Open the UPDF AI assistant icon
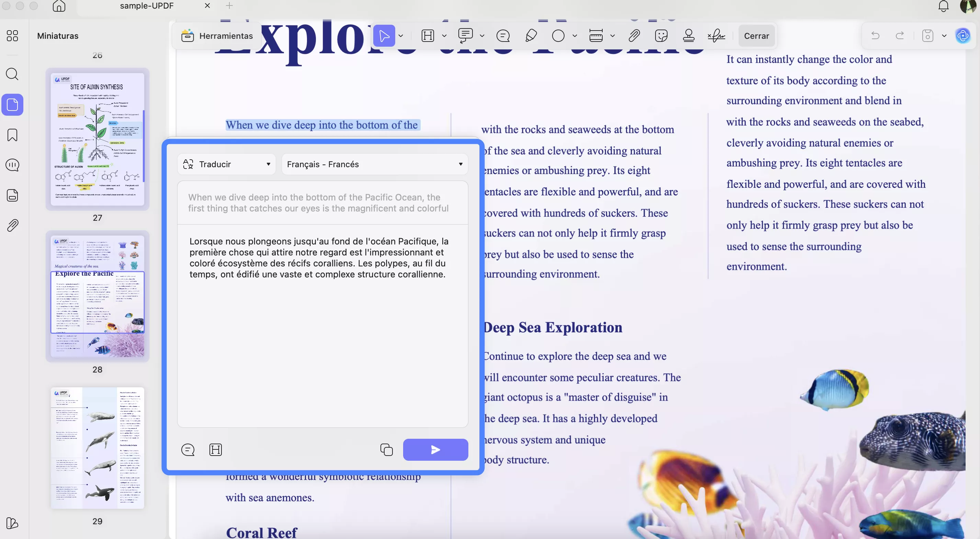Viewport: 980px width, 539px height. coord(963,36)
